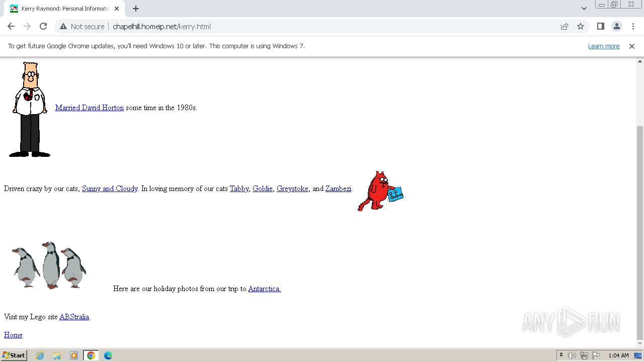Open the Antarctica holiday photos link

(x=265, y=289)
